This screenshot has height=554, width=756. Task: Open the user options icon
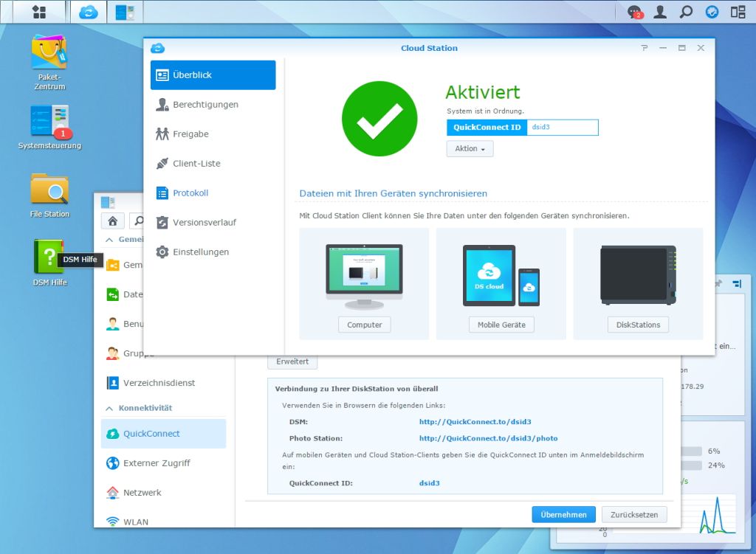point(660,12)
